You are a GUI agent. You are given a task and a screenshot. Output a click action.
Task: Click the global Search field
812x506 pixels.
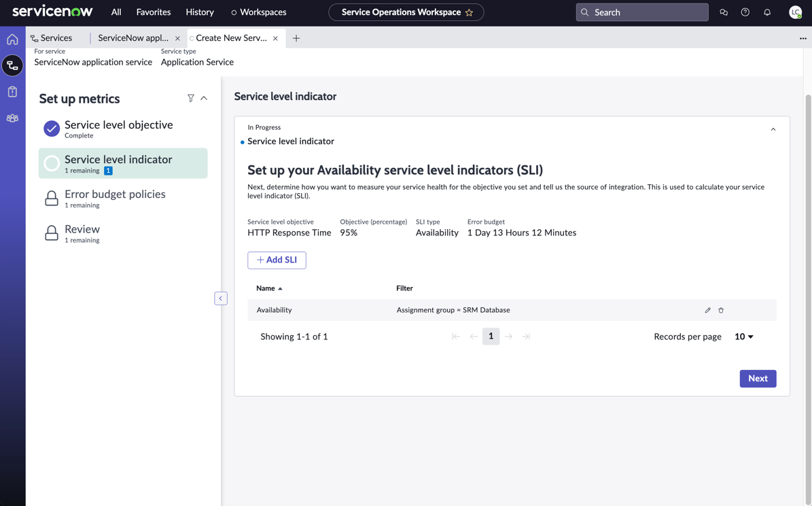coord(642,12)
